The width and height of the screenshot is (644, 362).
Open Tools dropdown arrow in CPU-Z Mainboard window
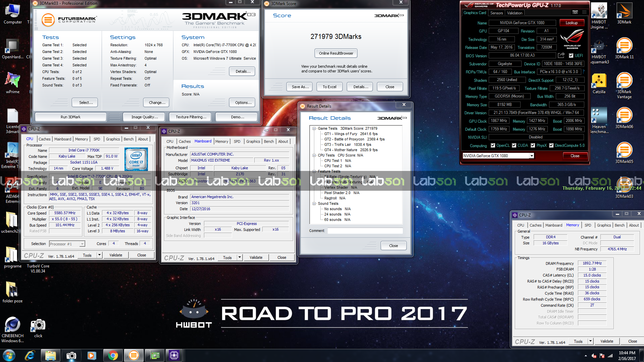pos(239,257)
